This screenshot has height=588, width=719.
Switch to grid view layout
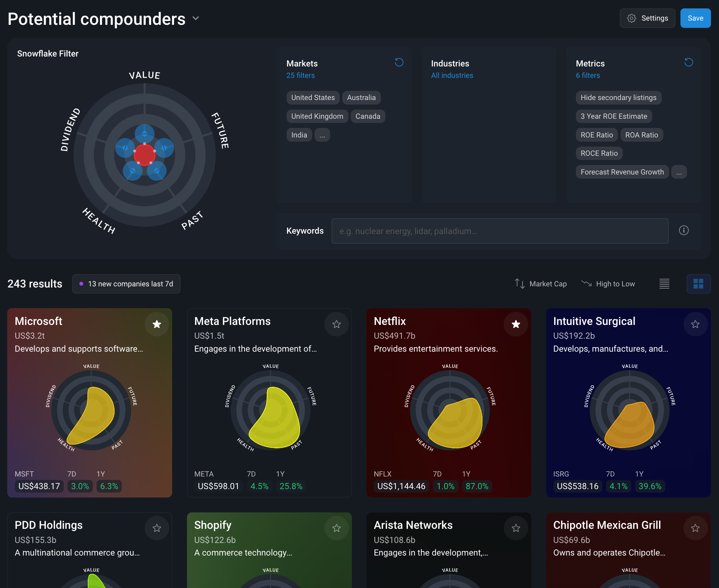698,284
